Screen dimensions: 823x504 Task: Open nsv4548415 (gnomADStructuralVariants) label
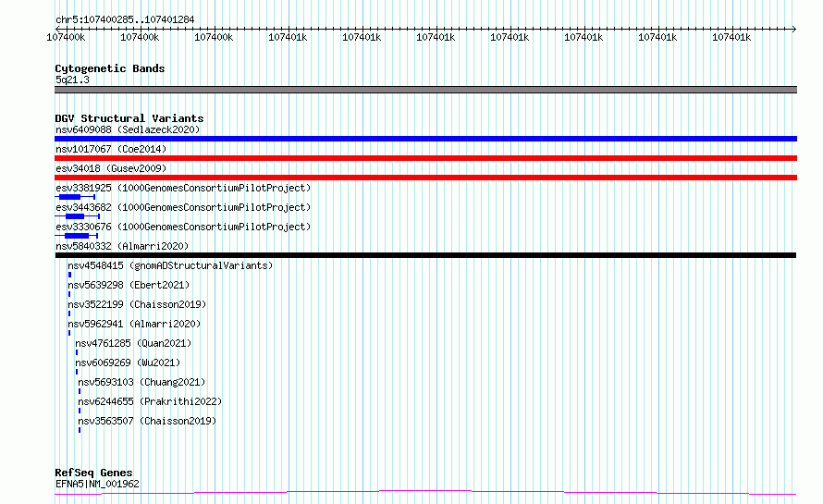[x=170, y=265]
